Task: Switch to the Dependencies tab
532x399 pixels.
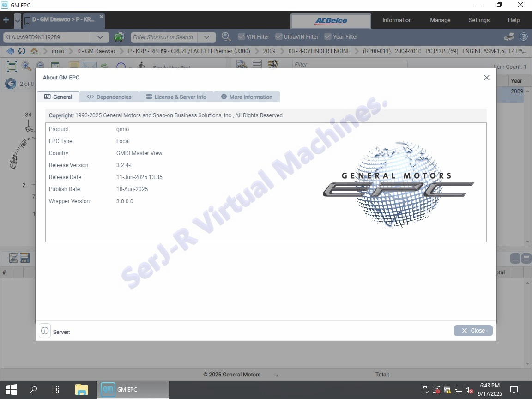Action: pyautogui.click(x=109, y=97)
